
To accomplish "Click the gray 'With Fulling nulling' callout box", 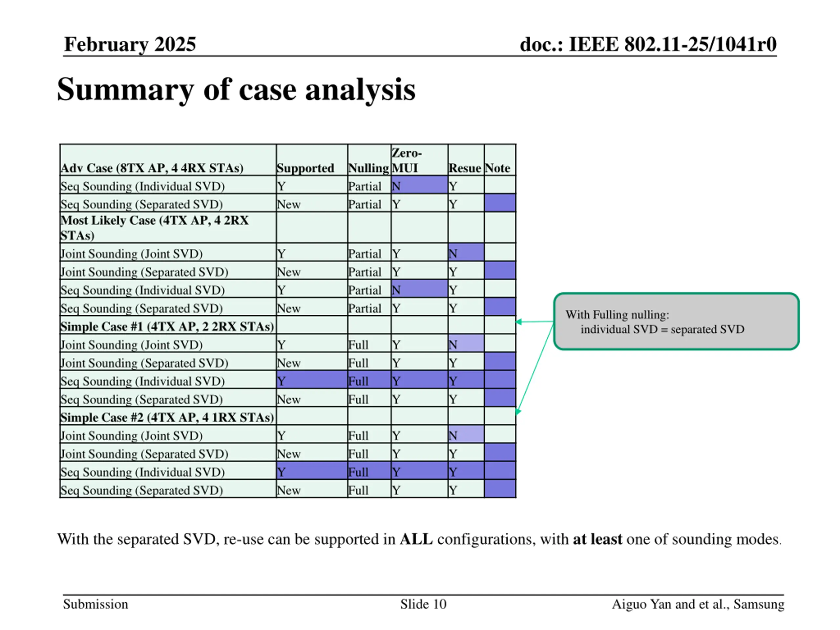I will click(676, 321).
